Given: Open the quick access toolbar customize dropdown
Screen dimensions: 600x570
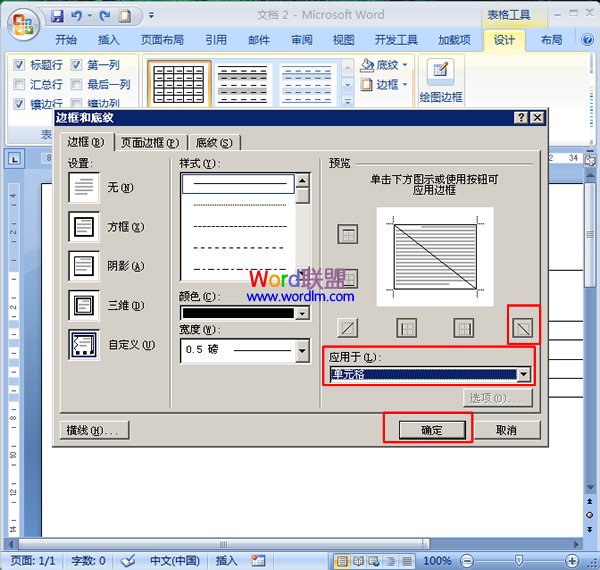Looking at the screenshot, I should pyautogui.click(x=152, y=15).
